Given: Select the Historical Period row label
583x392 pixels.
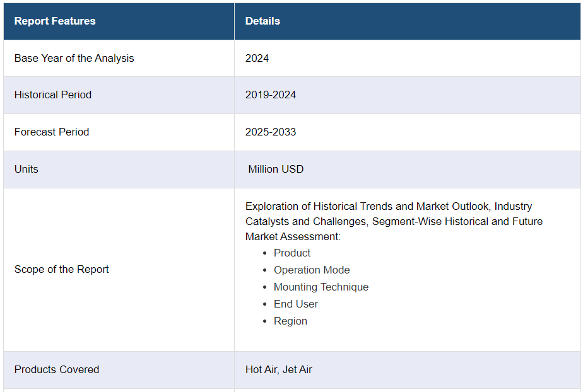Looking at the screenshot, I should (x=53, y=95).
